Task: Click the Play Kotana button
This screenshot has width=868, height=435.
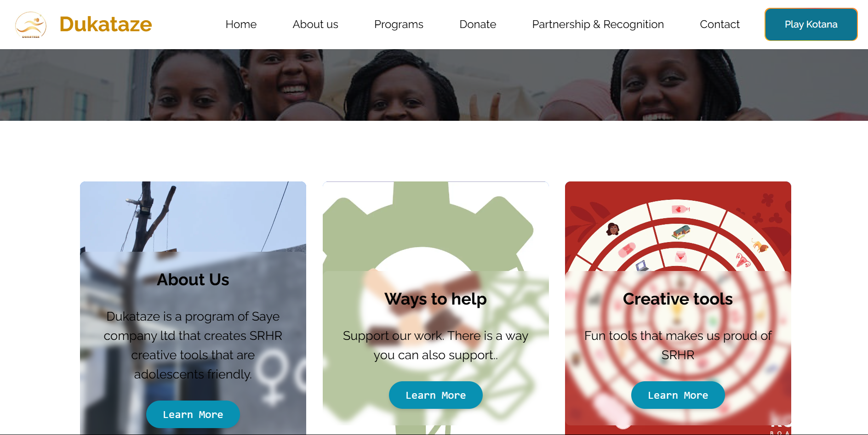Action: click(811, 24)
